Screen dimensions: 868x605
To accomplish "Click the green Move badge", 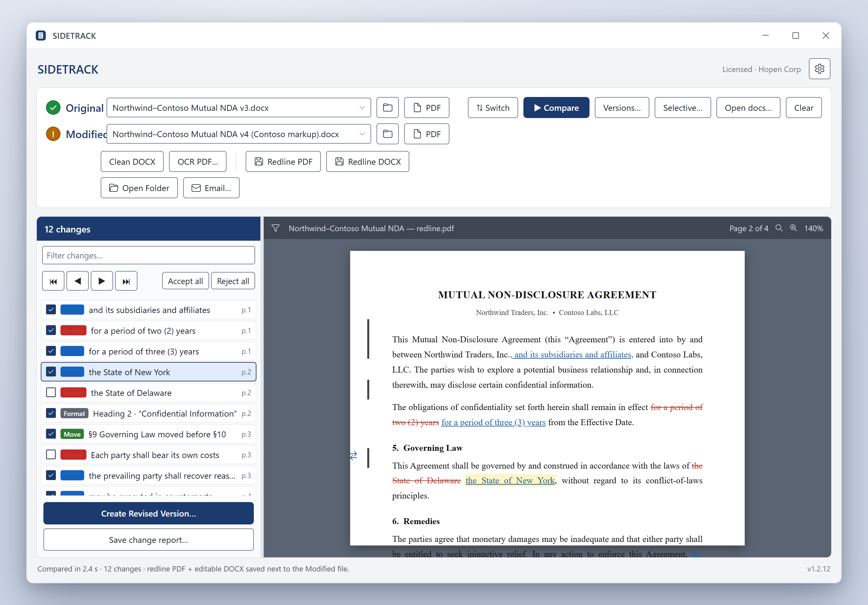I will (x=72, y=434).
